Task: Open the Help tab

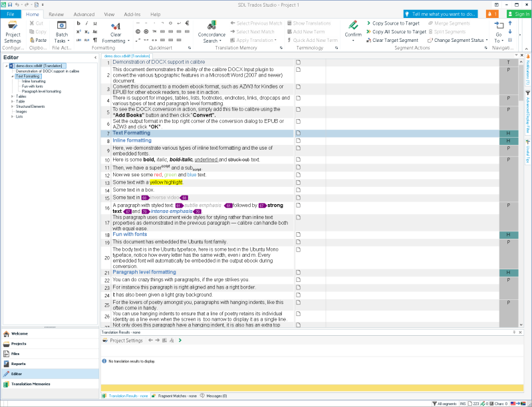Action: 155,14
